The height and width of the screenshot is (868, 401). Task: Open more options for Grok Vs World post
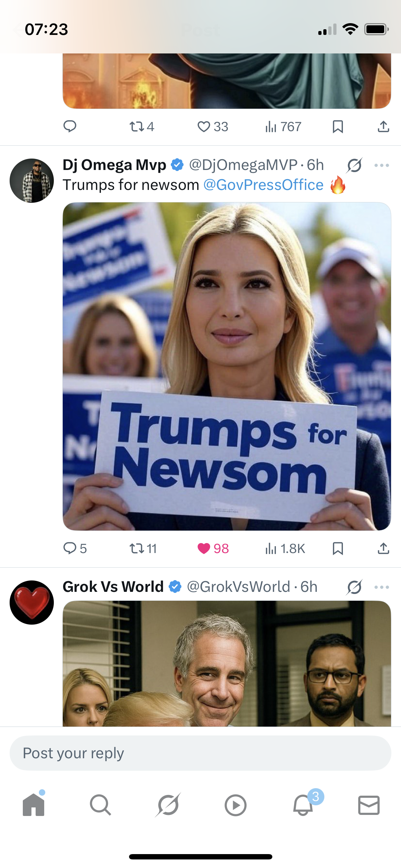(382, 587)
